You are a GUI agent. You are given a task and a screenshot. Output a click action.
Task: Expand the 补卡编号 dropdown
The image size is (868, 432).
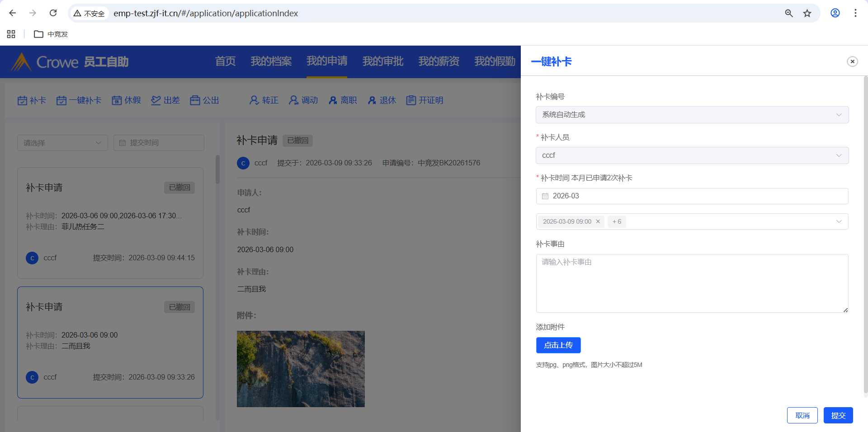[692, 115]
